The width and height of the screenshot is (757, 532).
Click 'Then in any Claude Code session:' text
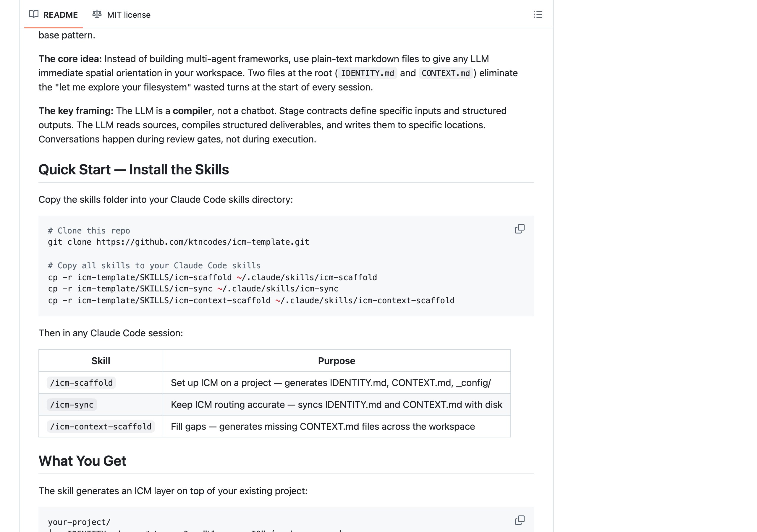tap(111, 333)
